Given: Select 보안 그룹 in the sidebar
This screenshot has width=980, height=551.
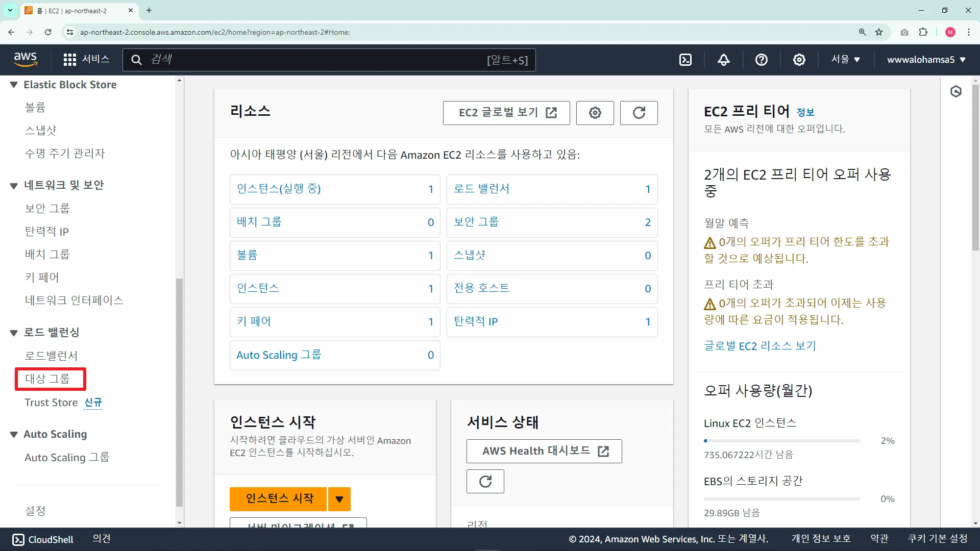Looking at the screenshot, I should [x=47, y=208].
